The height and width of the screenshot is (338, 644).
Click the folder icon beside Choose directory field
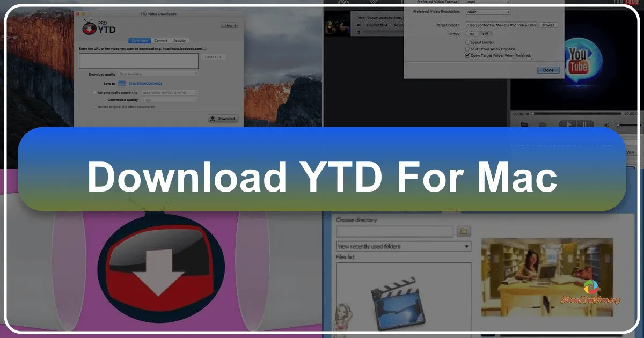pos(463,231)
